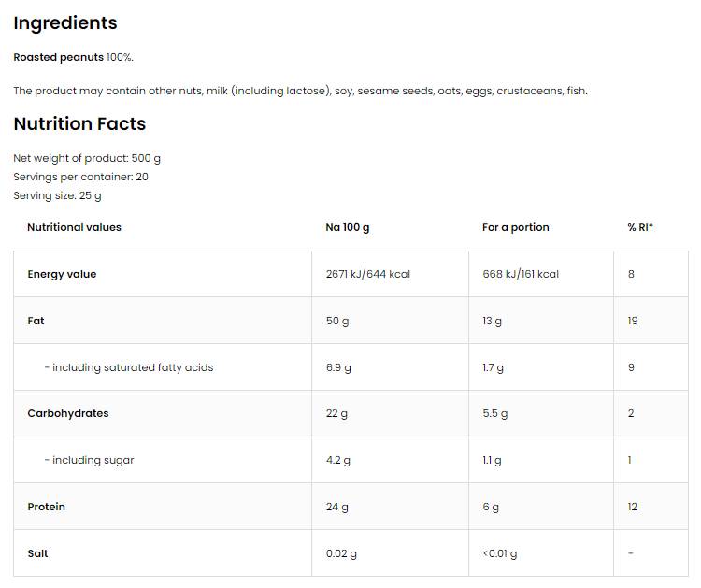701x588 pixels.
Task: Click the including sugar row label
Action: click(x=89, y=460)
